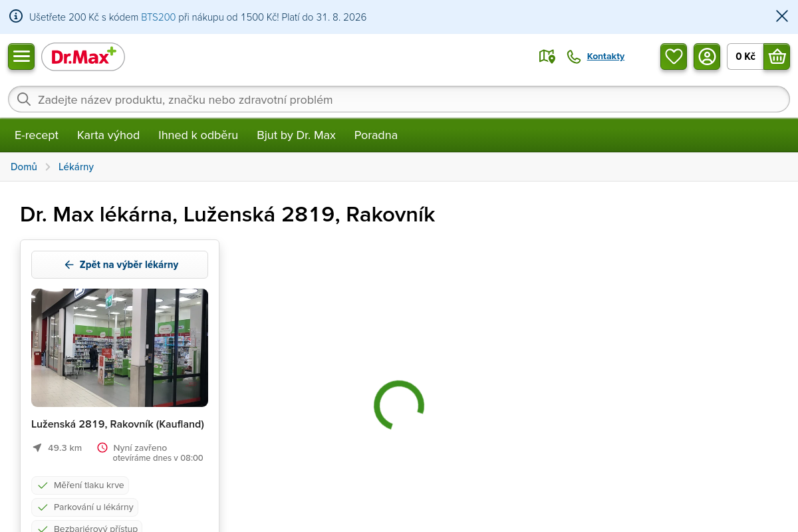Open E-recept menu item
Viewport: 798px width, 532px height.
point(37,135)
